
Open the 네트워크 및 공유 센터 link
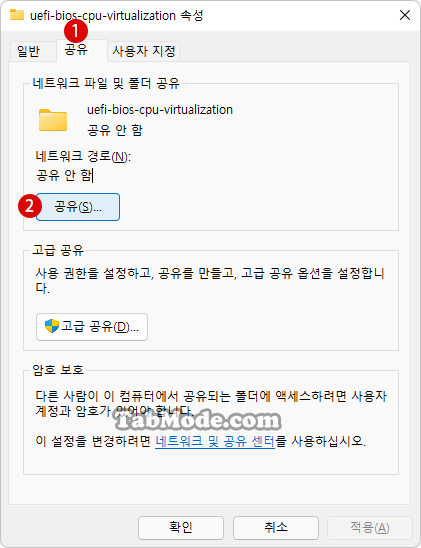pos(215,441)
